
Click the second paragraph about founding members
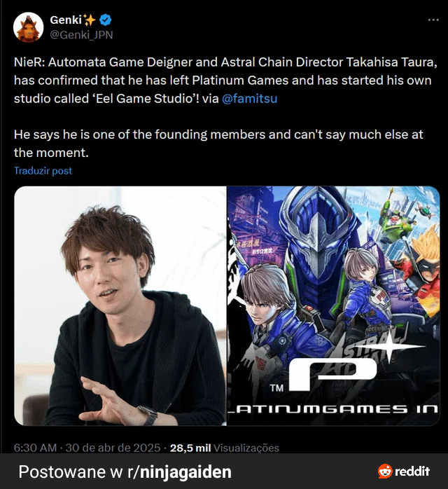click(x=218, y=144)
